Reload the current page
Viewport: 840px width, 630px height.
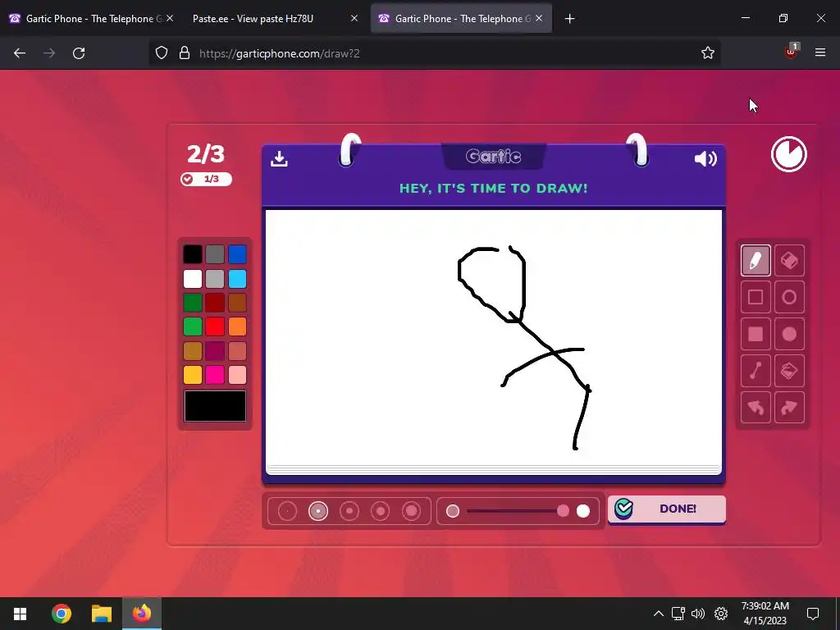coord(79,53)
